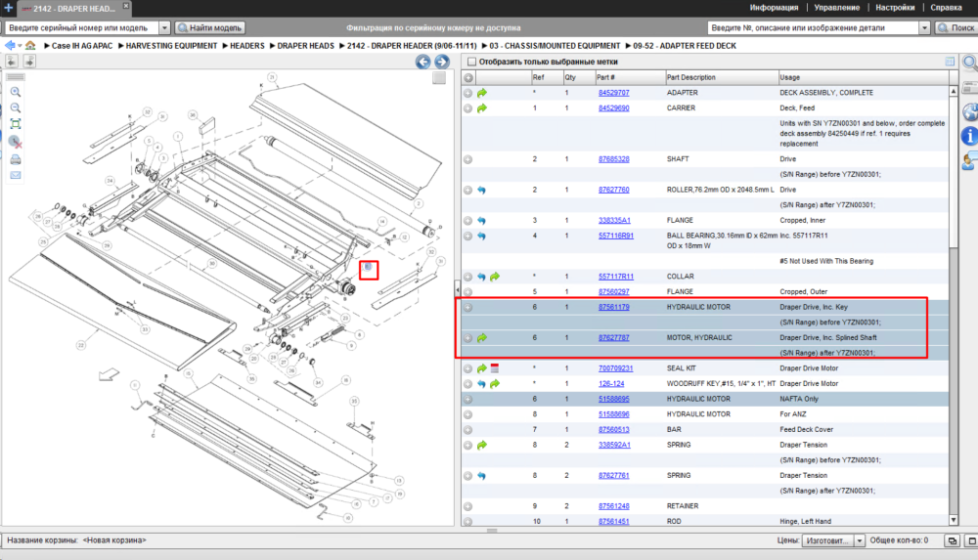The height and width of the screenshot is (560, 978).
Task: Open a new tab with plus icon
Action: [8, 8]
